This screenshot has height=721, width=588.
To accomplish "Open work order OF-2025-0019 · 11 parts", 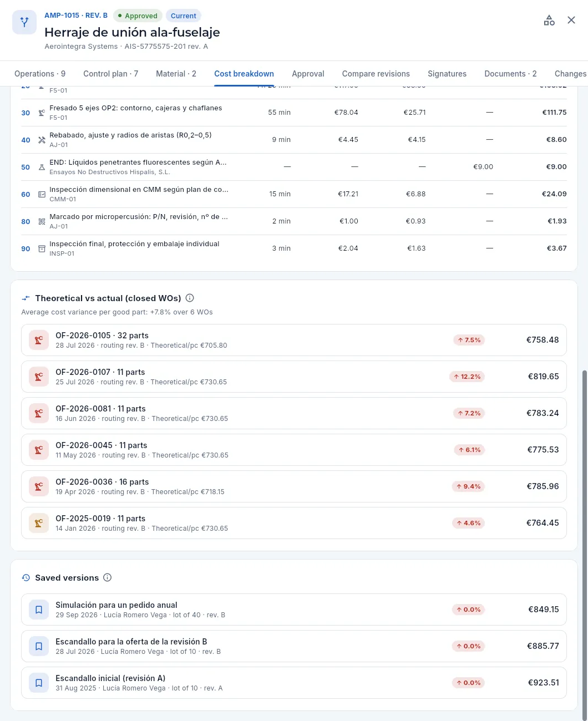I will (x=294, y=523).
